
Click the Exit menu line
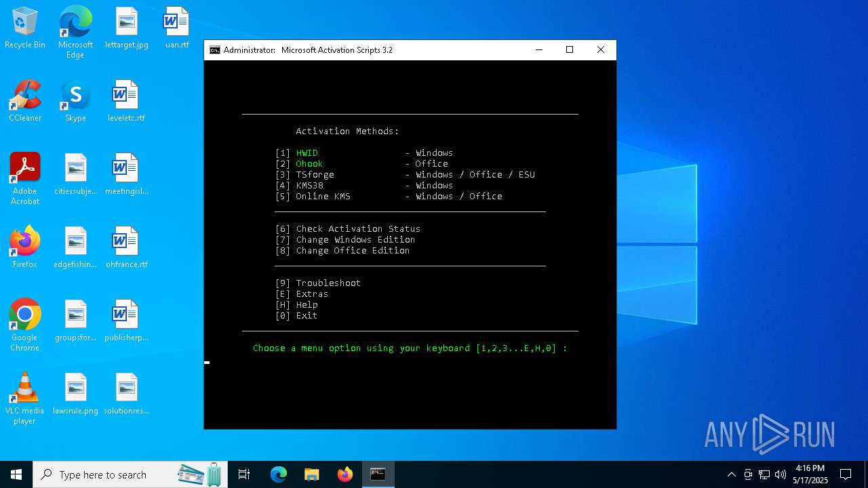pos(296,316)
